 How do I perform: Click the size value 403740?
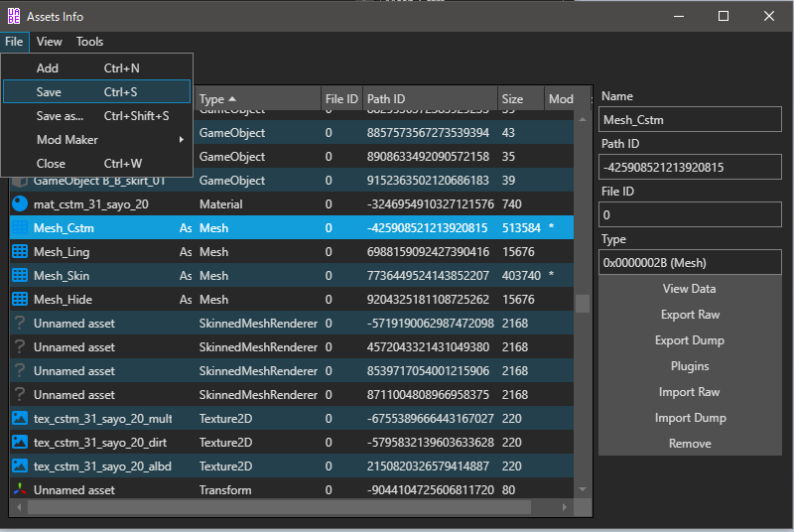521,275
